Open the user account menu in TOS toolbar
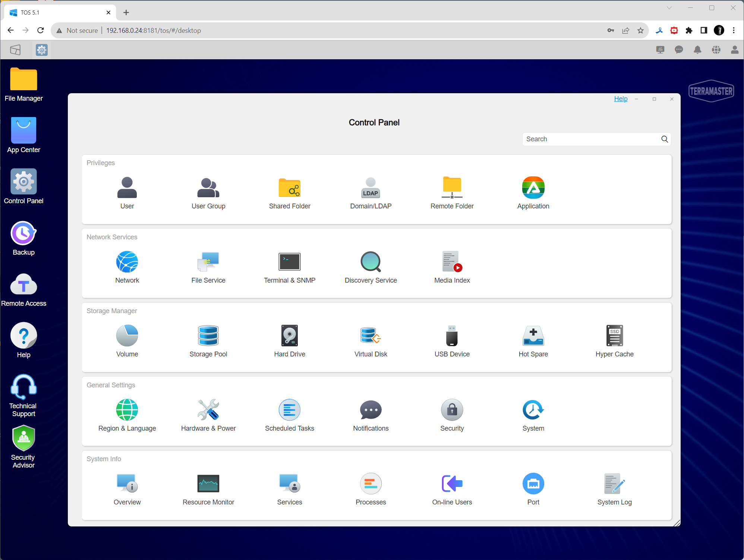 [x=734, y=50]
